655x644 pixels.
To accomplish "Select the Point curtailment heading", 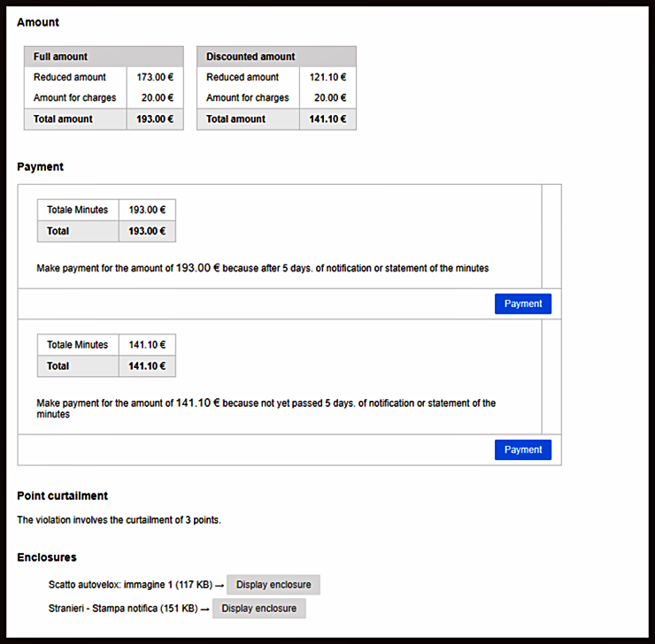I will [x=62, y=496].
